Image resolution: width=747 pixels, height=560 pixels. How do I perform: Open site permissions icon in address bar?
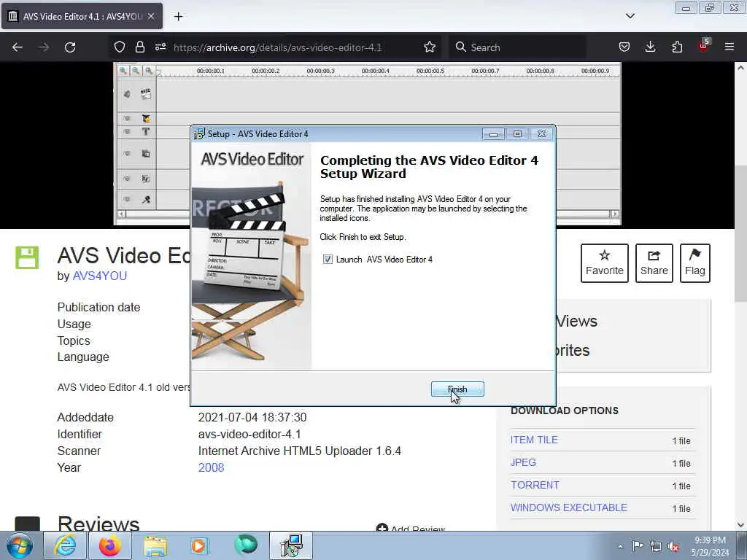(160, 47)
